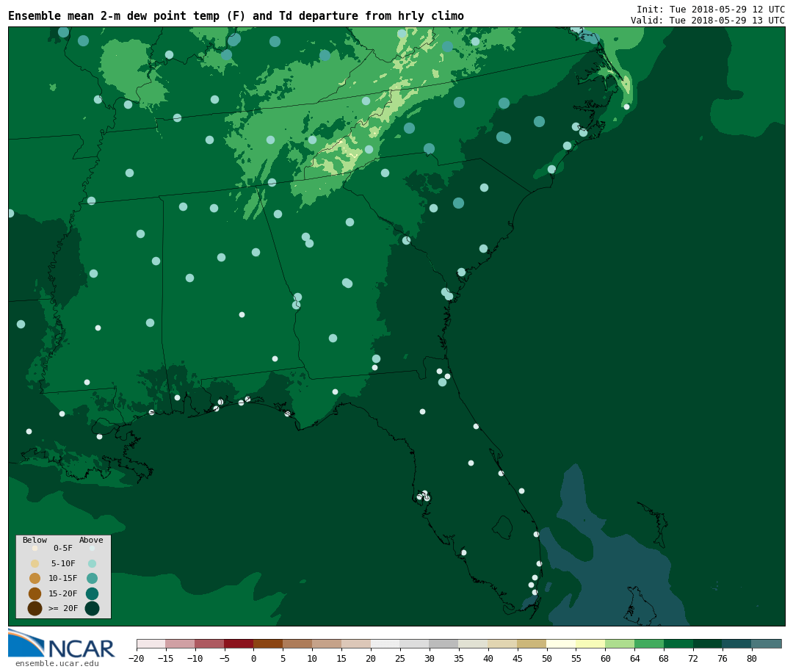Select the Valid: Tue 2018-05-29 13 UTC text

(708, 21)
